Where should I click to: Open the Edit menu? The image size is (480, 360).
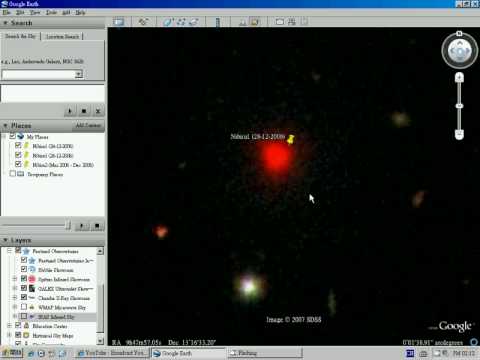20,12
